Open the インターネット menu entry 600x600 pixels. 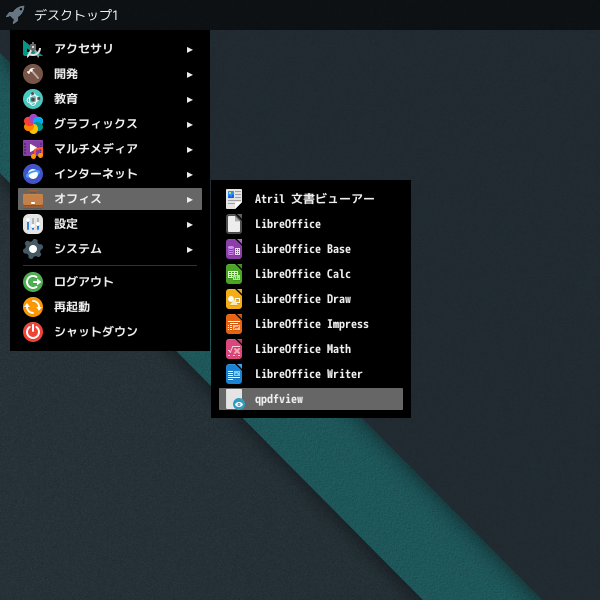point(110,174)
